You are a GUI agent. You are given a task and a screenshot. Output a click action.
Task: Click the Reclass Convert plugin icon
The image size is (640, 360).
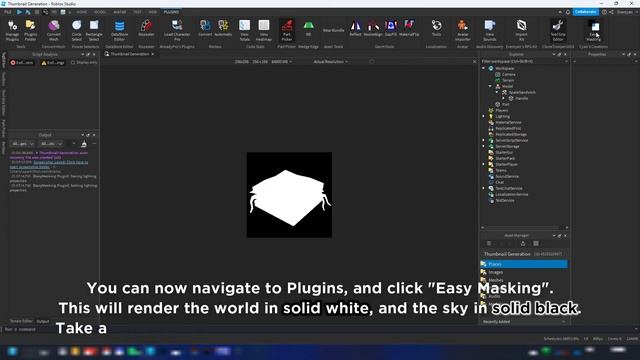pos(205,29)
